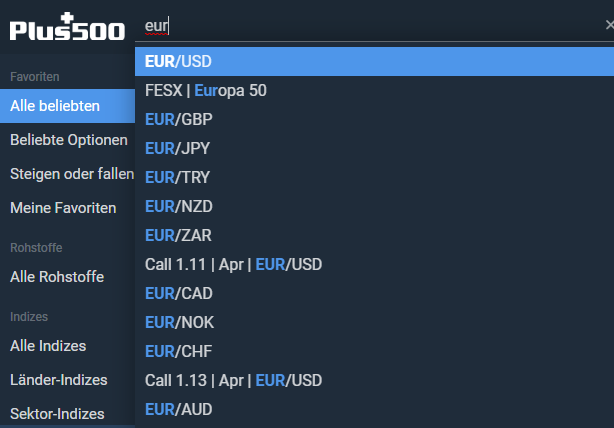This screenshot has width=614, height=428.
Task: Open the Länder-Indizes category
Action: coord(67,380)
